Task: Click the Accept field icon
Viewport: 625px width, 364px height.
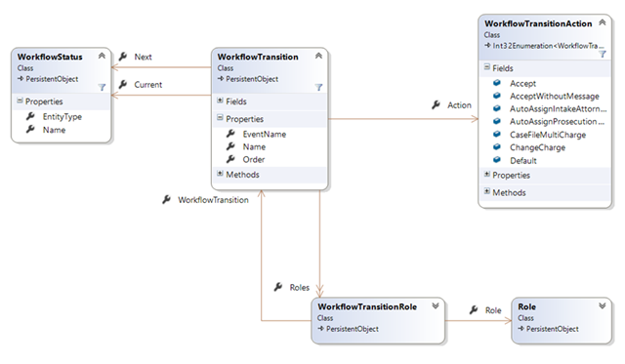Action: [497, 83]
